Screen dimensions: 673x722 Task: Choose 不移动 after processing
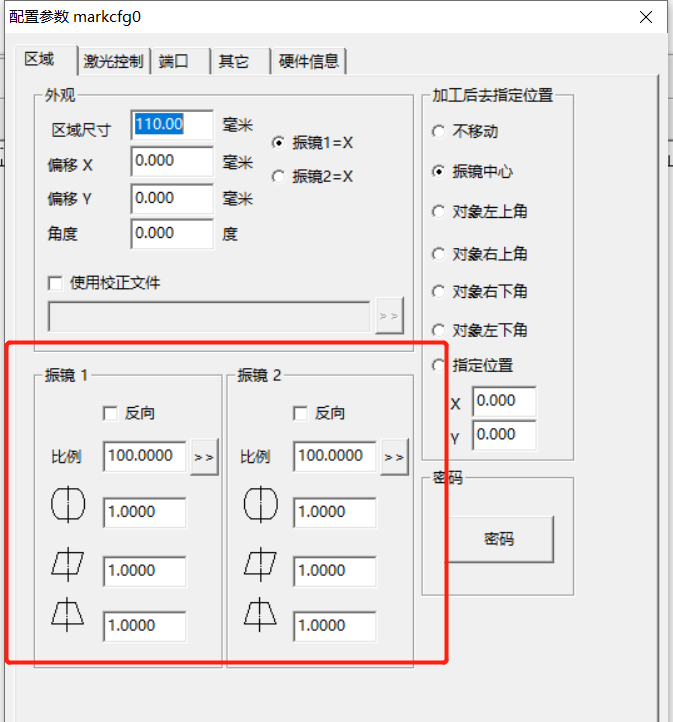tap(438, 131)
